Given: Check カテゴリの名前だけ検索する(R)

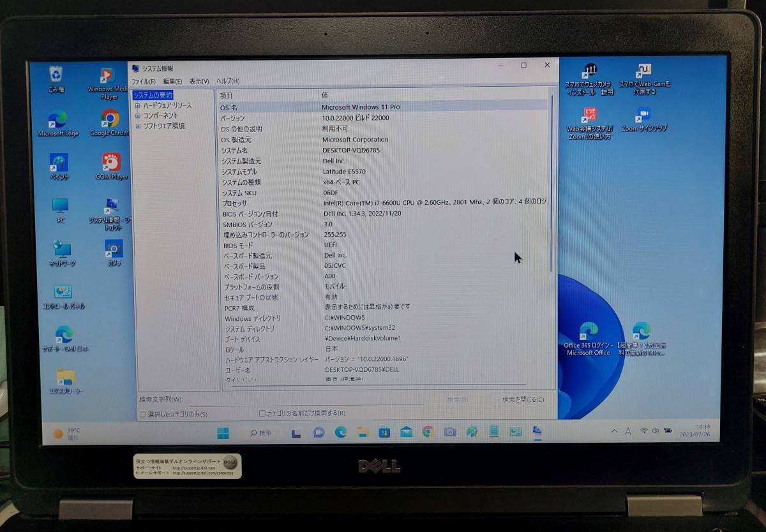Looking at the screenshot, I should point(261,414).
